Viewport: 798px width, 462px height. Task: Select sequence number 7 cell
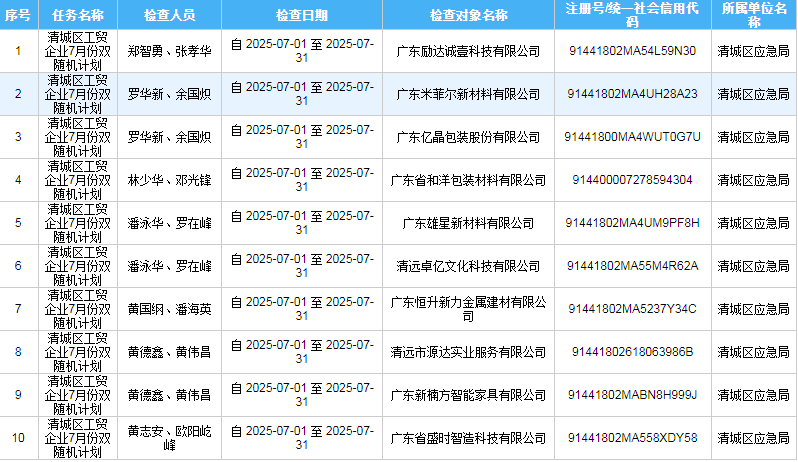tap(18, 309)
